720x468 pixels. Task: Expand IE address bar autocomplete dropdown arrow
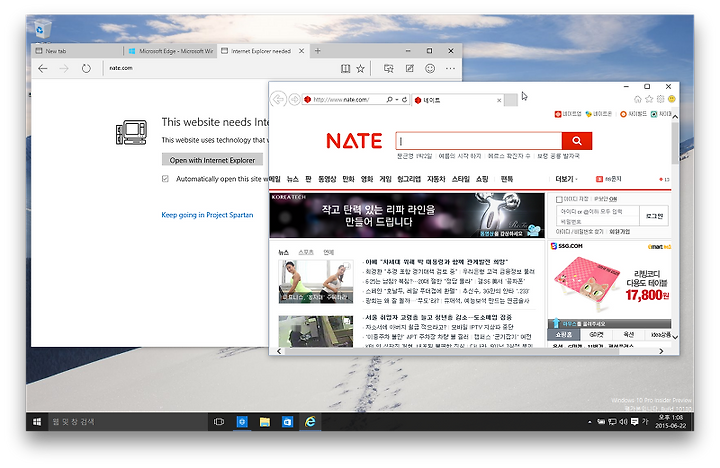(397, 100)
